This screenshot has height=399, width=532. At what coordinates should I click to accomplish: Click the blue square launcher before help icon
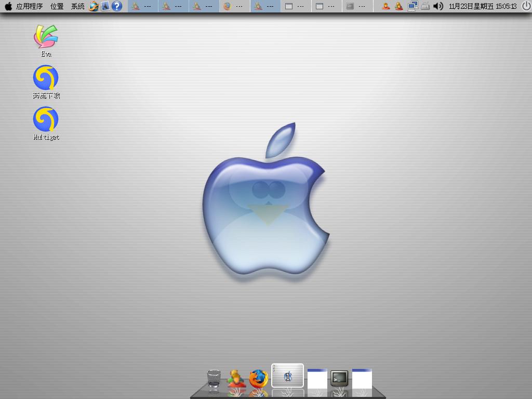[105, 6]
